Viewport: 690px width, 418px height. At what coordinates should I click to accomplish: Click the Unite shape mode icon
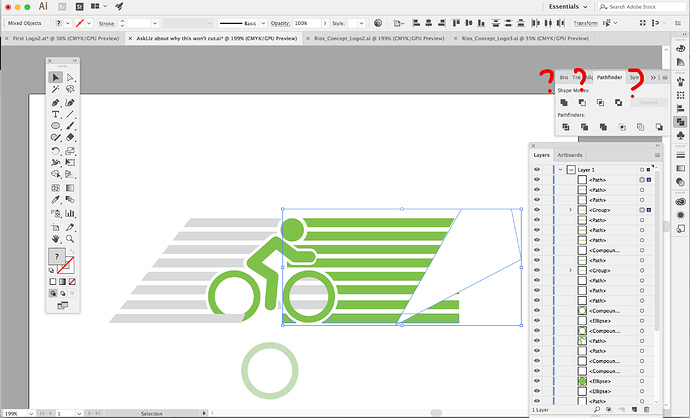(564, 103)
